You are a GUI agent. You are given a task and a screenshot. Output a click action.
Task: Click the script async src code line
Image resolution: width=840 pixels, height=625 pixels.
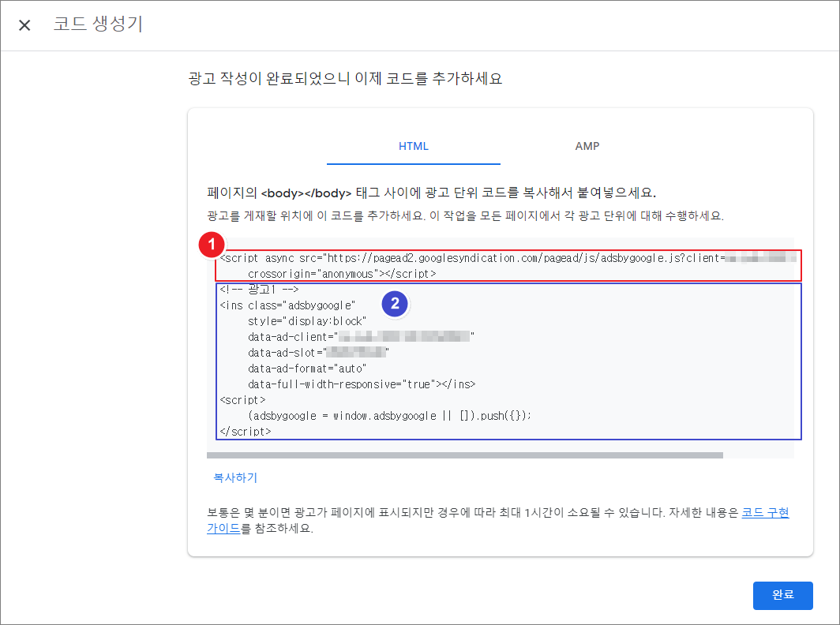508,258
